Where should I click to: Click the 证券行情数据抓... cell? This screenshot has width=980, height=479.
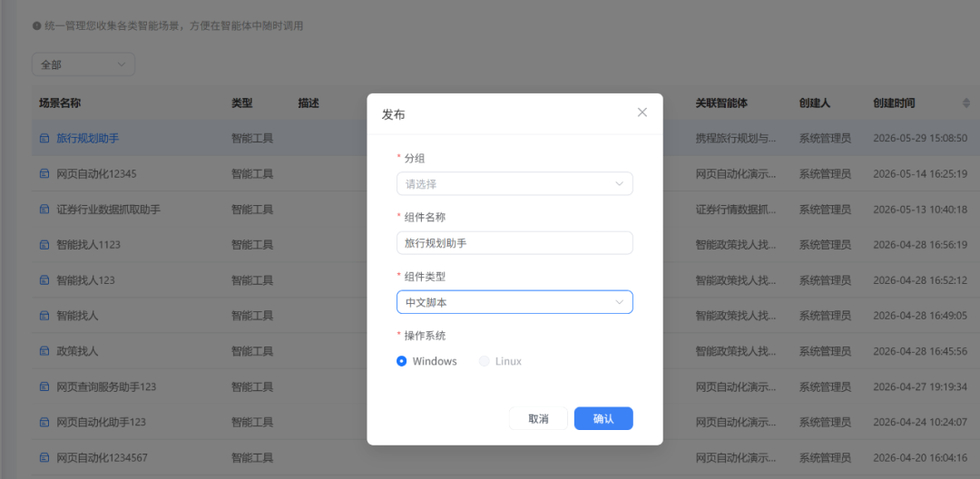point(736,210)
